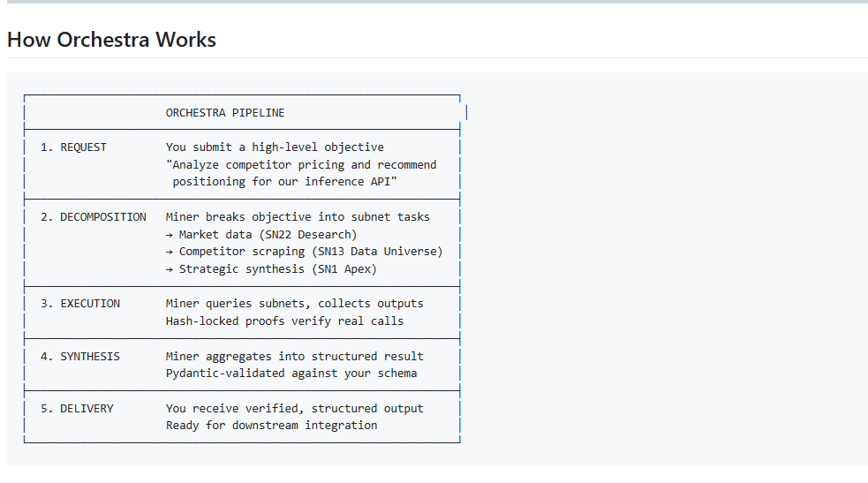
Task: Click 'Miner breaks objective into subnet tasks'
Action: [x=298, y=217]
